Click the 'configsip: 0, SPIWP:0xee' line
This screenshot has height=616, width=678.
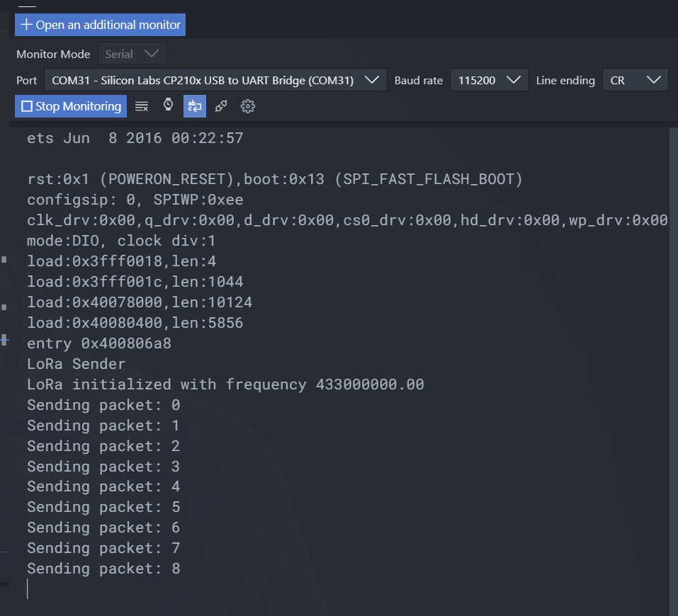pos(135,200)
